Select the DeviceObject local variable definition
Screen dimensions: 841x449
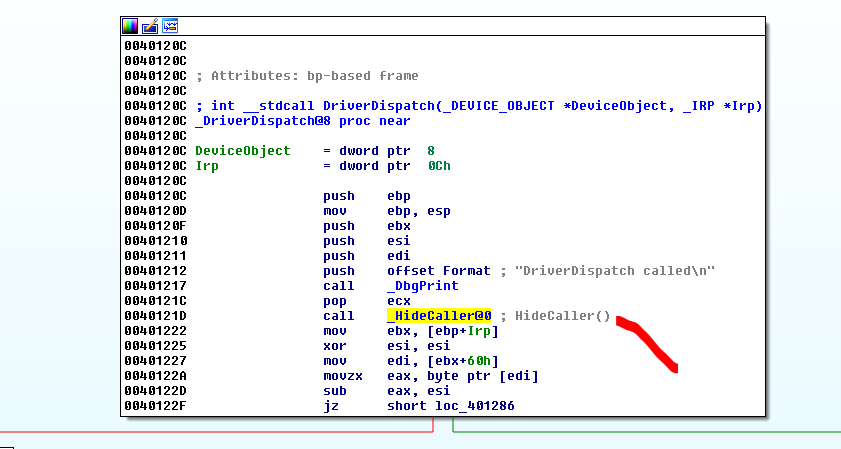pos(243,150)
